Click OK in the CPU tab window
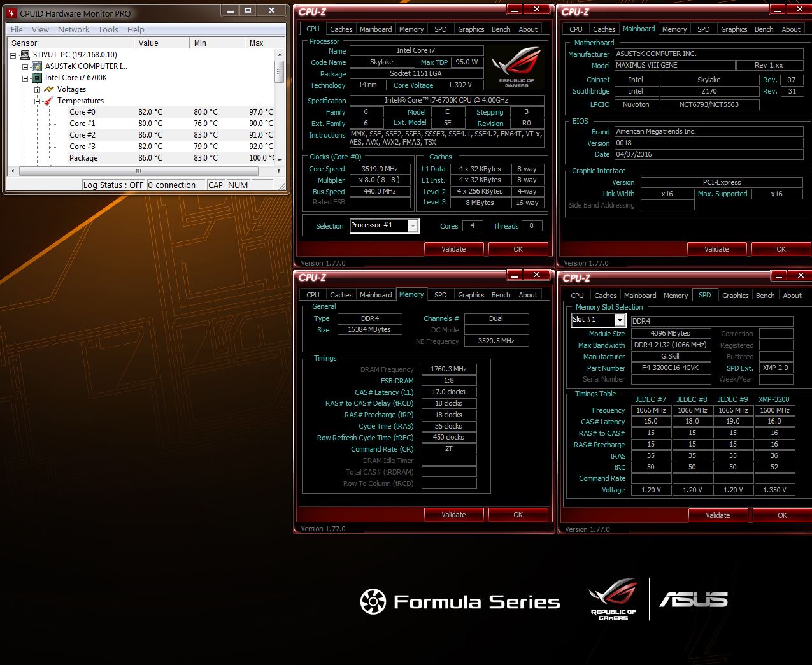The height and width of the screenshot is (665, 812). 518,249
